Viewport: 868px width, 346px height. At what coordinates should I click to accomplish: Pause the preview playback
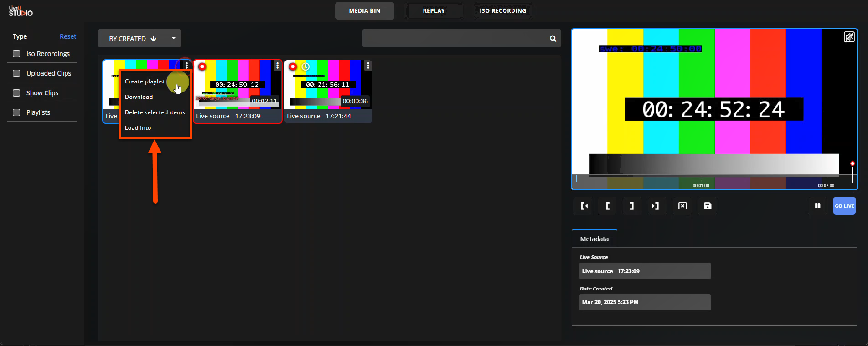817,206
